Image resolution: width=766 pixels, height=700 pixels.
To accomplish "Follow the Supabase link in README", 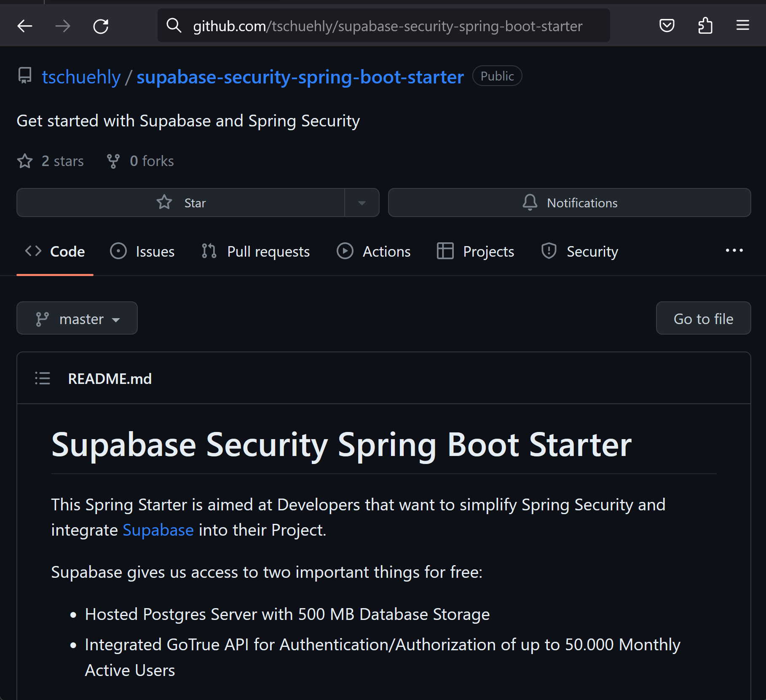I will (x=158, y=530).
